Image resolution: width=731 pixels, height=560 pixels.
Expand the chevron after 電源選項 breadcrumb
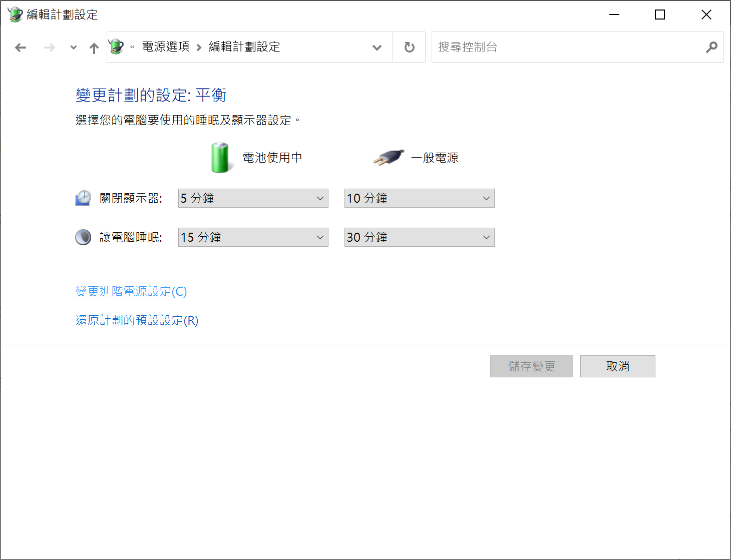tap(199, 47)
